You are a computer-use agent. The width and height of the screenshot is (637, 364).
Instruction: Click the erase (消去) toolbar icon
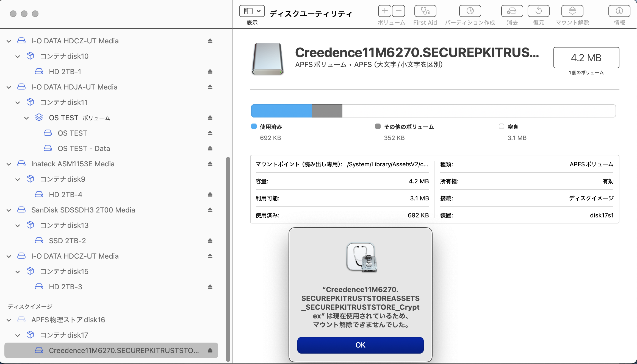(x=512, y=11)
